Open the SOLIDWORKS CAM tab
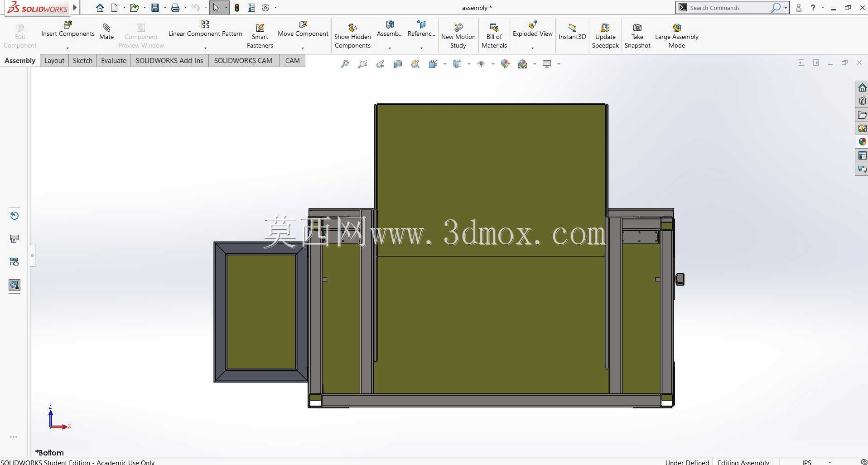Image resolution: width=868 pixels, height=465 pixels. click(x=243, y=61)
